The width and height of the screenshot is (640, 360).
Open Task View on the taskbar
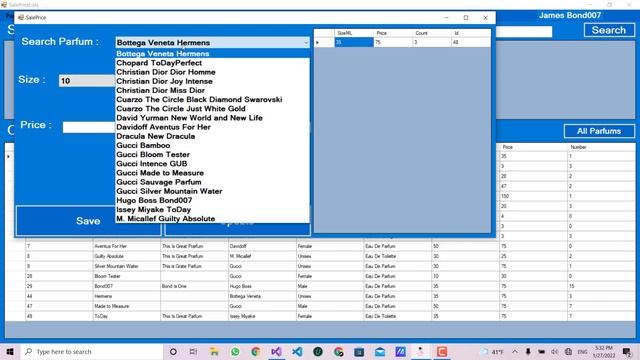(x=193, y=351)
